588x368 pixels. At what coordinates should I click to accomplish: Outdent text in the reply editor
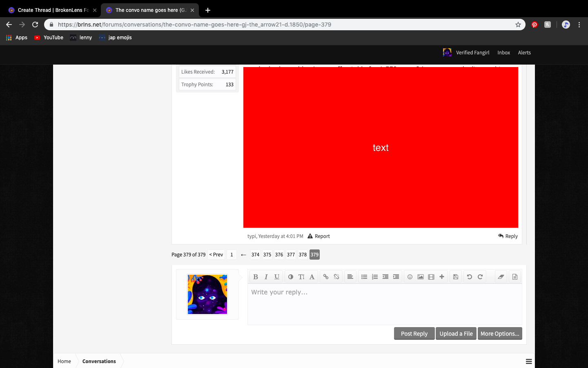point(385,277)
